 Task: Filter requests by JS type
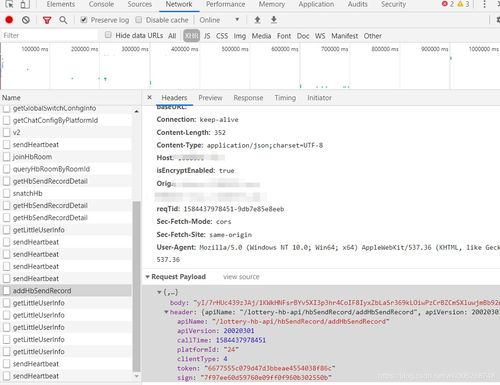207,36
